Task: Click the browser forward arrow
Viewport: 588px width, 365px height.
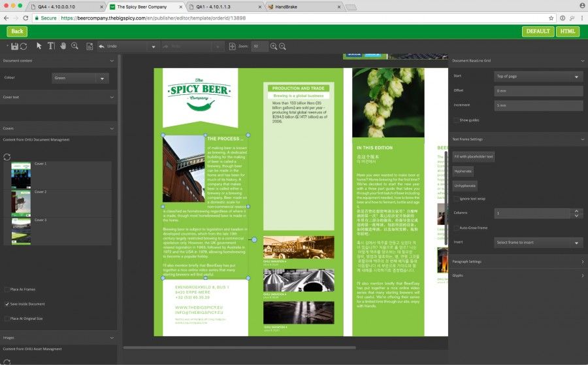Action: pyautogui.click(x=16, y=18)
